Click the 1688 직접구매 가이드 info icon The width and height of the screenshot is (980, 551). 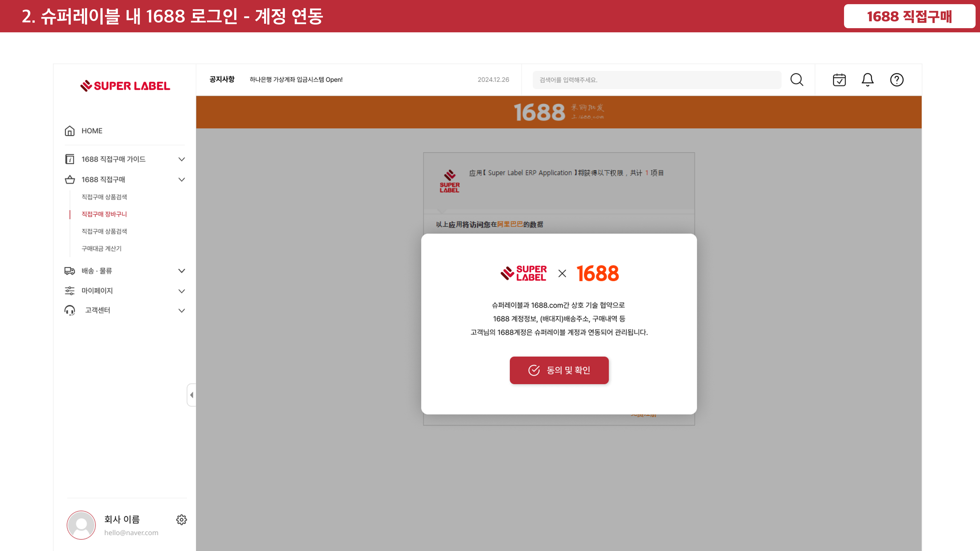click(x=70, y=159)
